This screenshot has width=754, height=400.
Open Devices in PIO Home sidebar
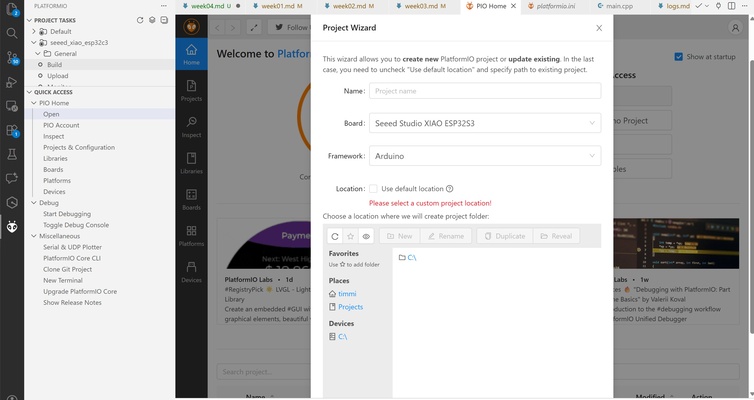tap(191, 272)
